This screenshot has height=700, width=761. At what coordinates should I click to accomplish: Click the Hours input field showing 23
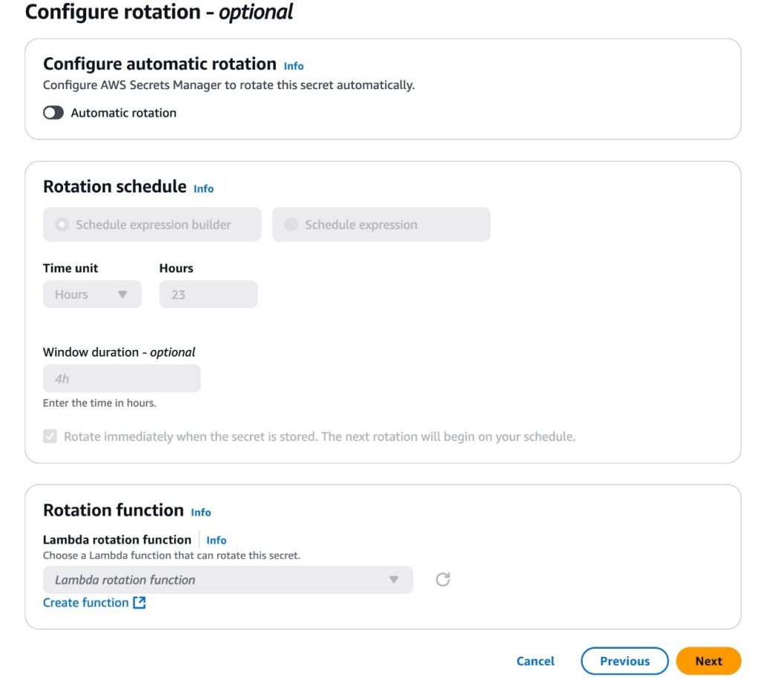tap(208, 294)
